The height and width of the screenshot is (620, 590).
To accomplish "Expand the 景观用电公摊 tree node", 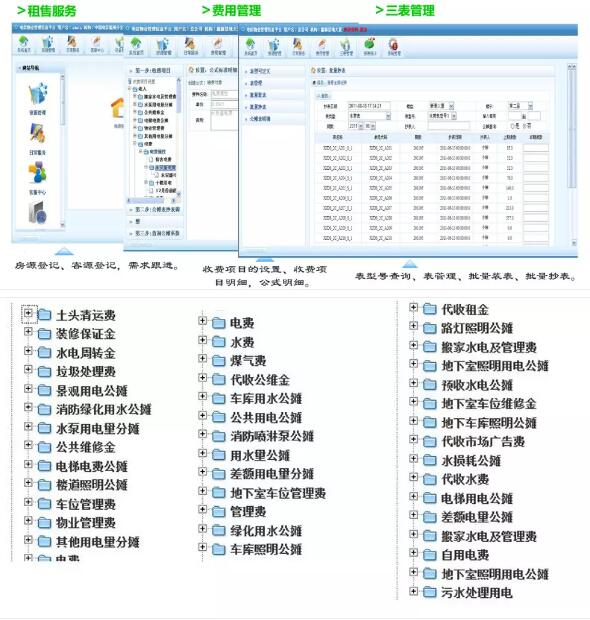I will [28, 388].
